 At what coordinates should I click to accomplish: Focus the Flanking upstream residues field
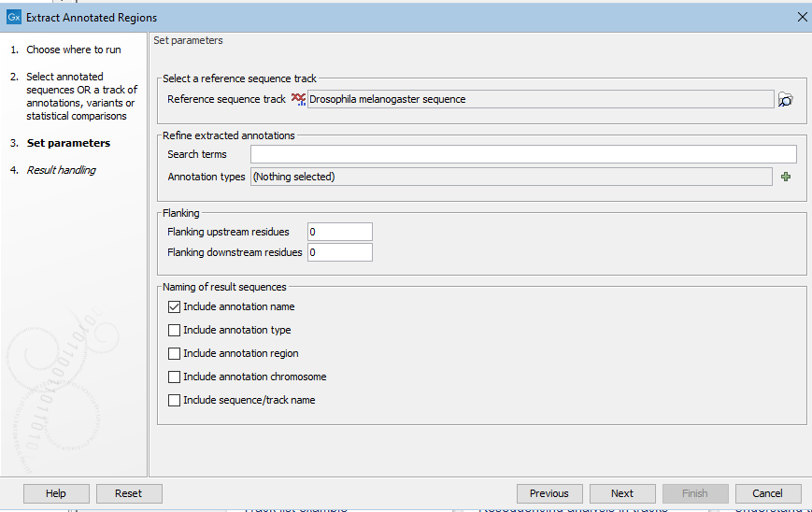click(x=340, y=232)
